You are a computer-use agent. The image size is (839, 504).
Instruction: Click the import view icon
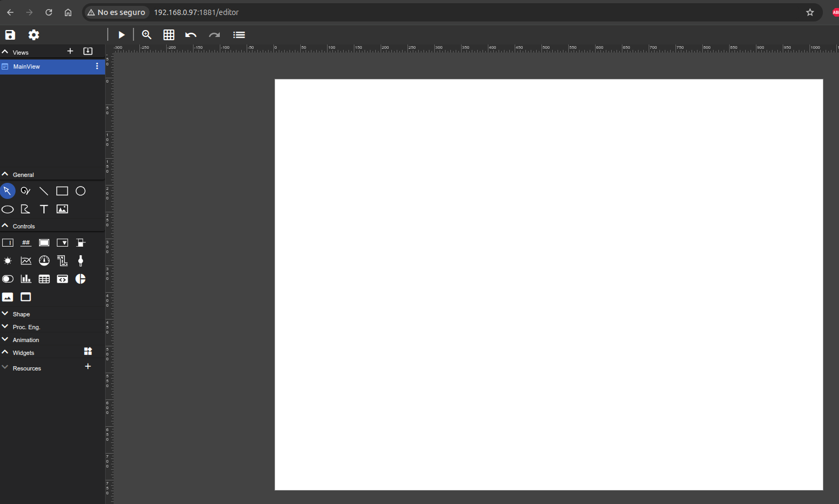[x=88, y=51]
